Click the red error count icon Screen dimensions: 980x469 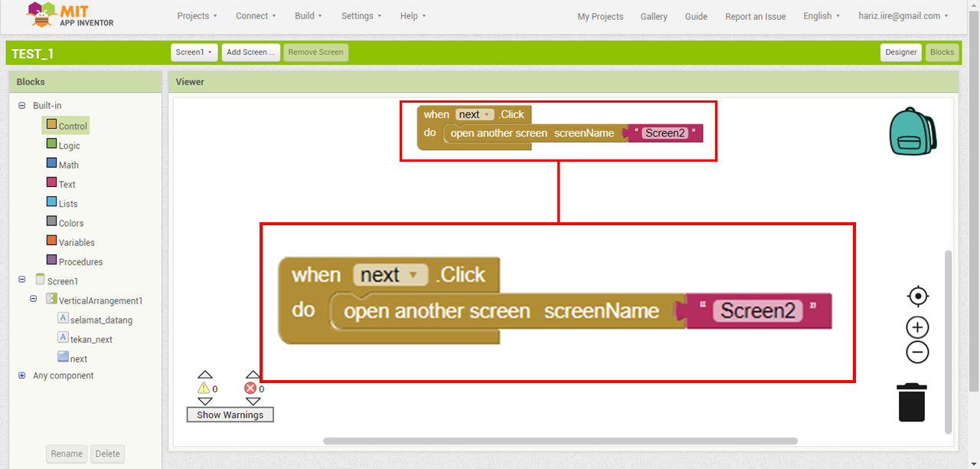click(x=250, y=389)
